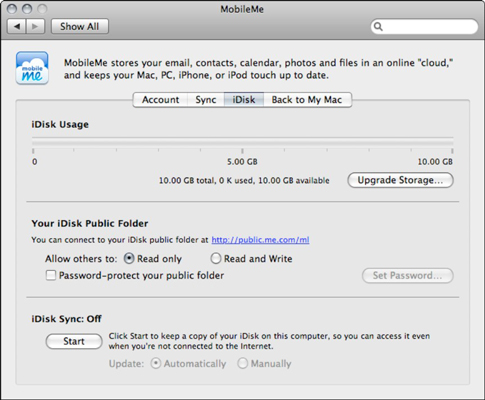Click the 'iDisk Usage' heading

pyautogui.click(x=60, y=125)
